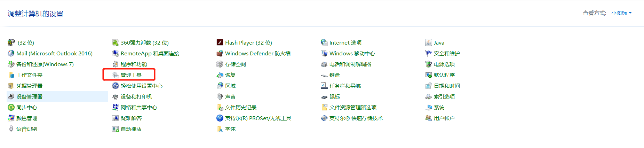Open 英特尔® 快速存储技术 link
The image size is (644, 148).
click(x=356, y=118)
